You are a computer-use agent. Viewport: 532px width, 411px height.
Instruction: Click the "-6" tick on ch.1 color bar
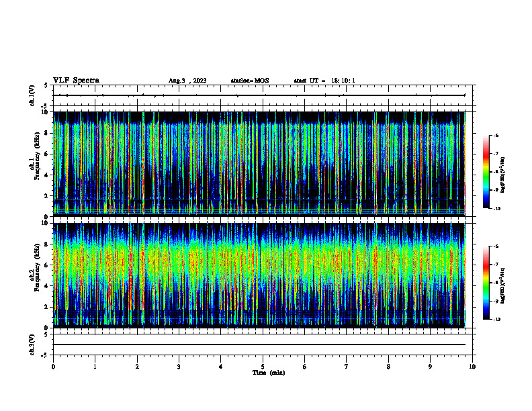click(x=496, y=136)
